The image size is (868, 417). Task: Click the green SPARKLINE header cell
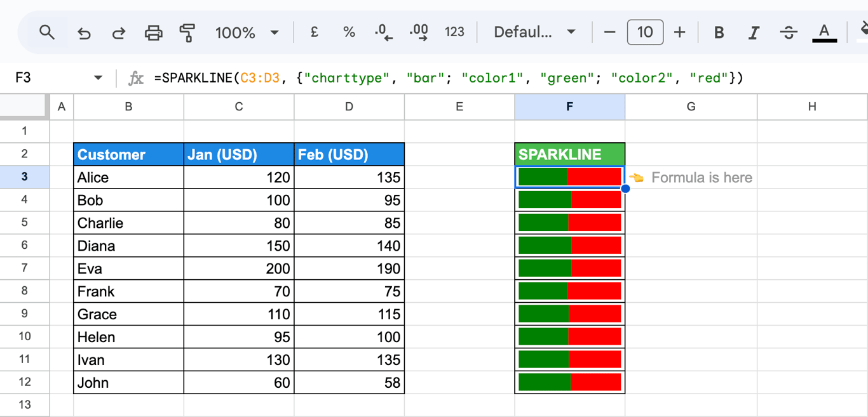[x=569, y=154]
